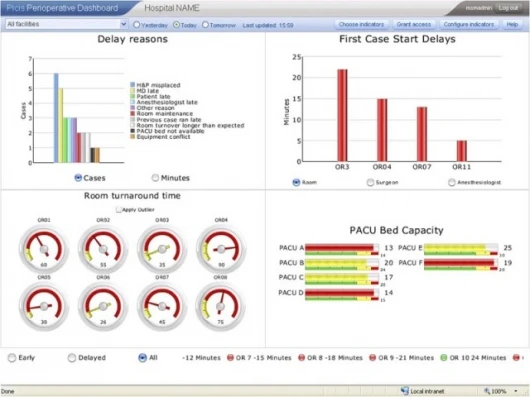This screenshot has width=530, height=397.
Task: Select the All radio button
Action: click(x=142, y=358)
